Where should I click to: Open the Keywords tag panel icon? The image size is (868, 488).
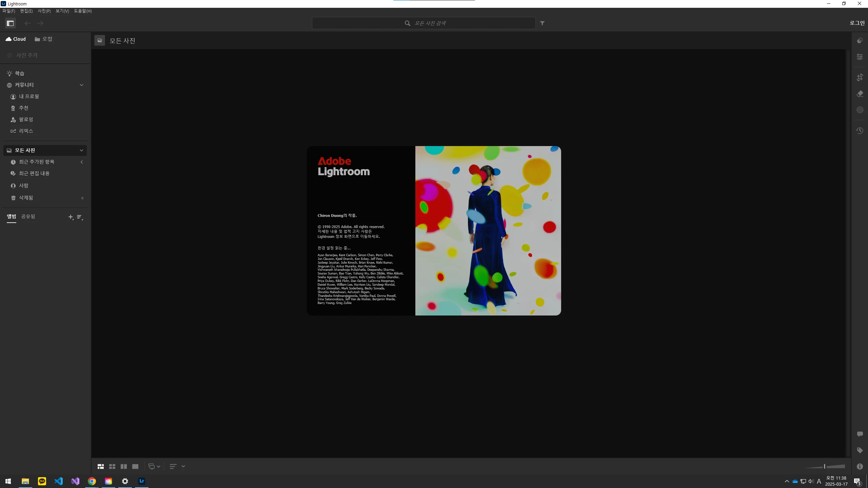click(x=860, y=450)
